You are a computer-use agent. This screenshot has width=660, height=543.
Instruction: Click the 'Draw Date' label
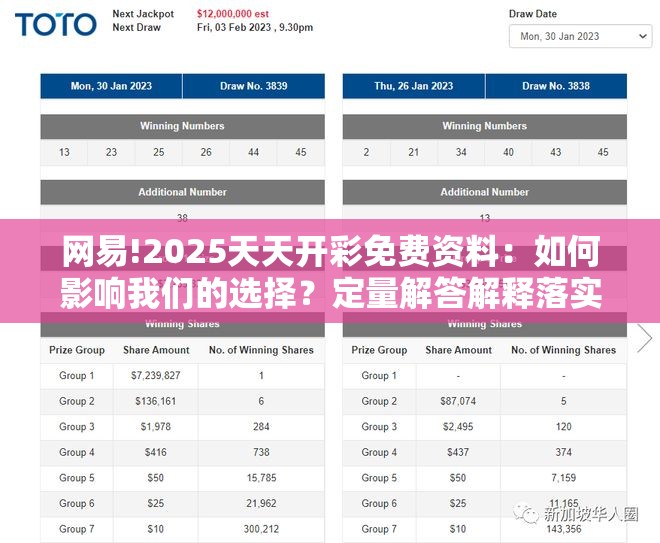point(533,14)
